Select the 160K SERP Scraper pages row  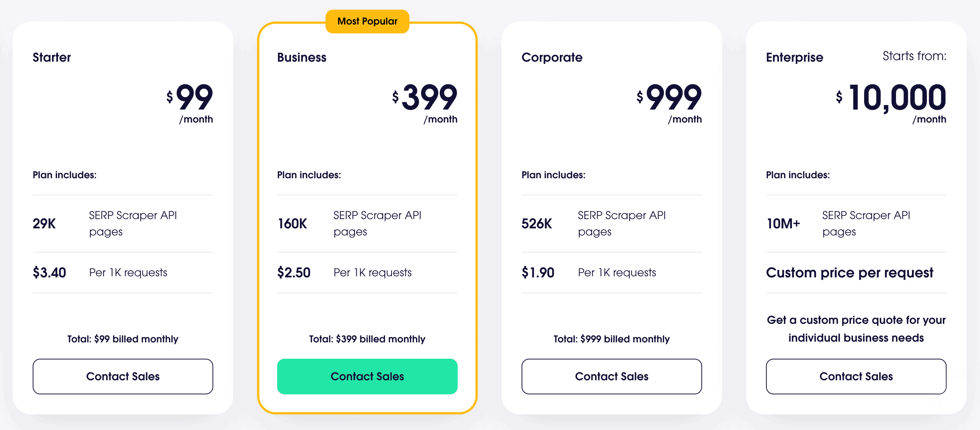[367, 224]
